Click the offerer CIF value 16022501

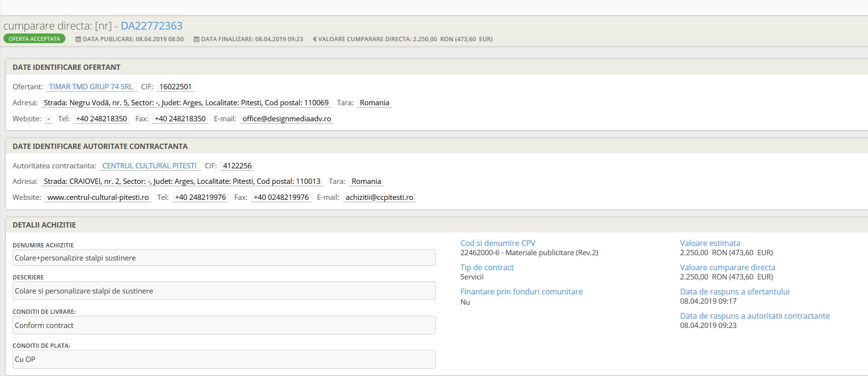(176, 87)
